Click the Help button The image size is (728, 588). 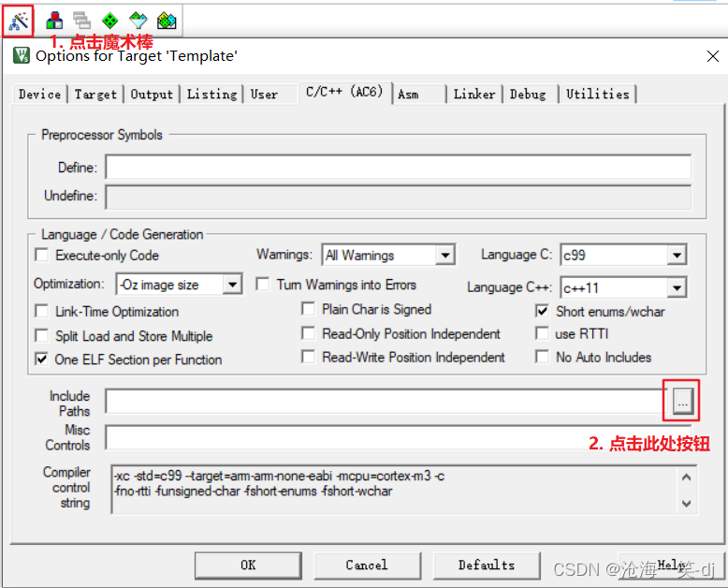pyautogui.click(x=671, y=566)
